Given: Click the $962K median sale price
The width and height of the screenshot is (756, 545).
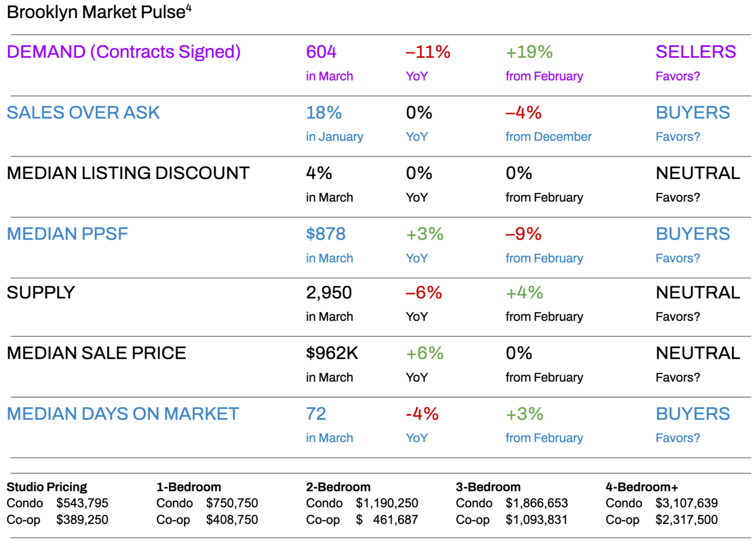Looking at the screenshot, I should pos(332,353).
